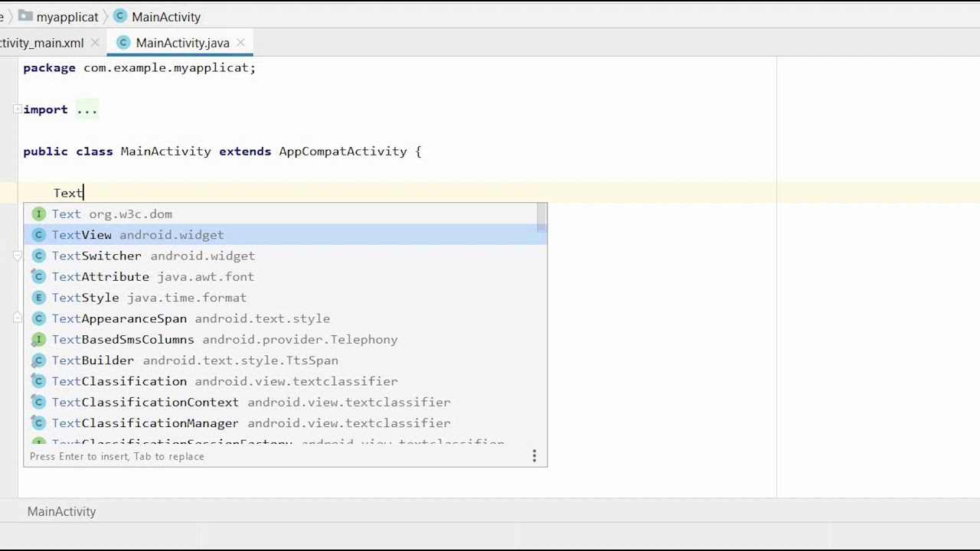Click the folded import ellipsis

pyautogui.click(x=87, y=109)
